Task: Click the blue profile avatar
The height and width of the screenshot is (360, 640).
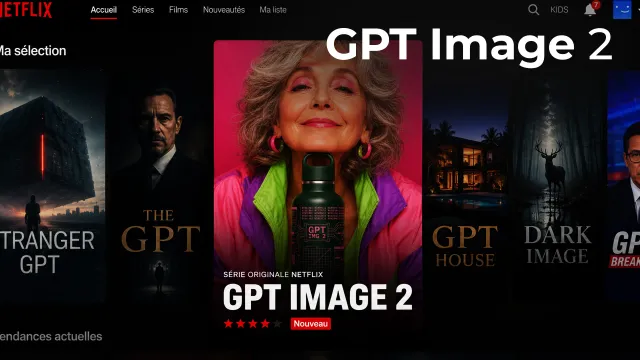Action: pos(622,9)
